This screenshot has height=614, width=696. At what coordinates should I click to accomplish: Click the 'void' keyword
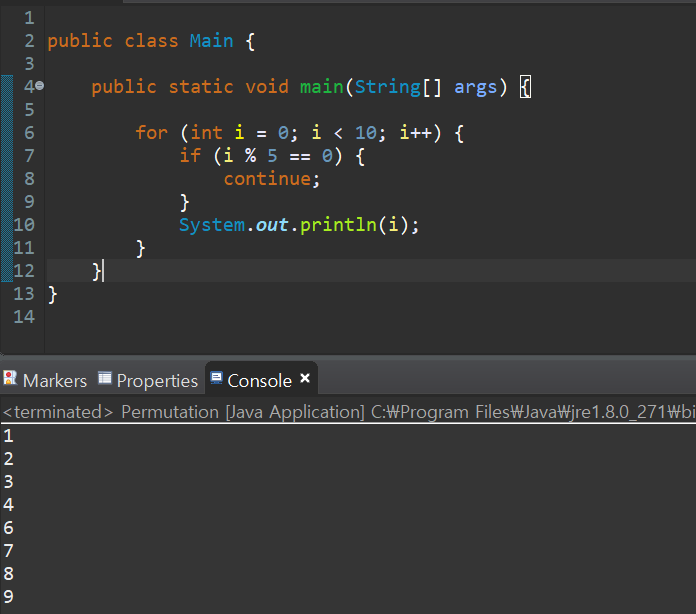pos(267,87)
